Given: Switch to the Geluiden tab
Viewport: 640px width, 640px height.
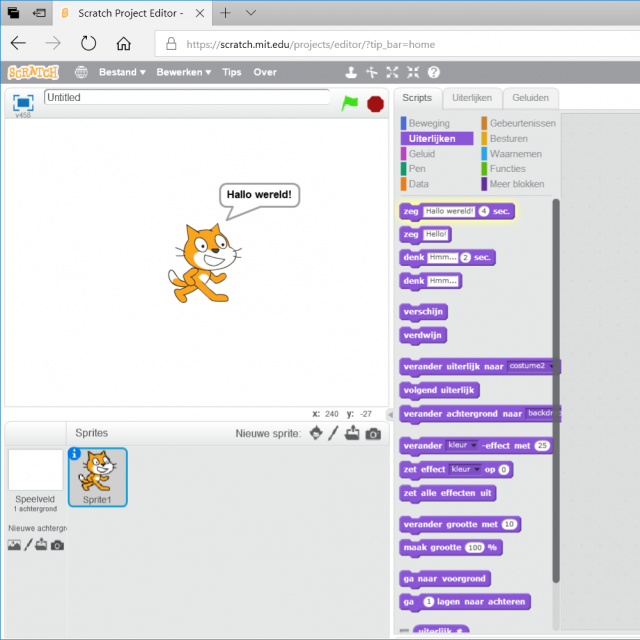Looking at the screenshot, I should point(530,98).
